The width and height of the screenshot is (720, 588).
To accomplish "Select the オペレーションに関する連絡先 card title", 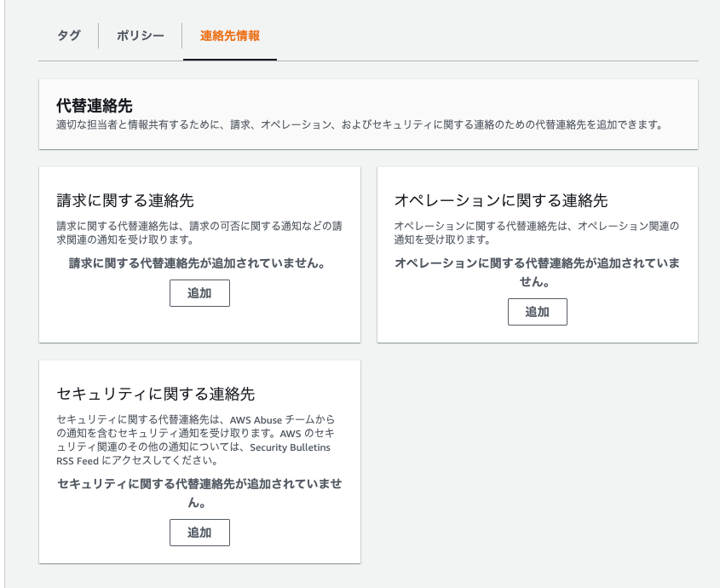I will coord(500,200).
